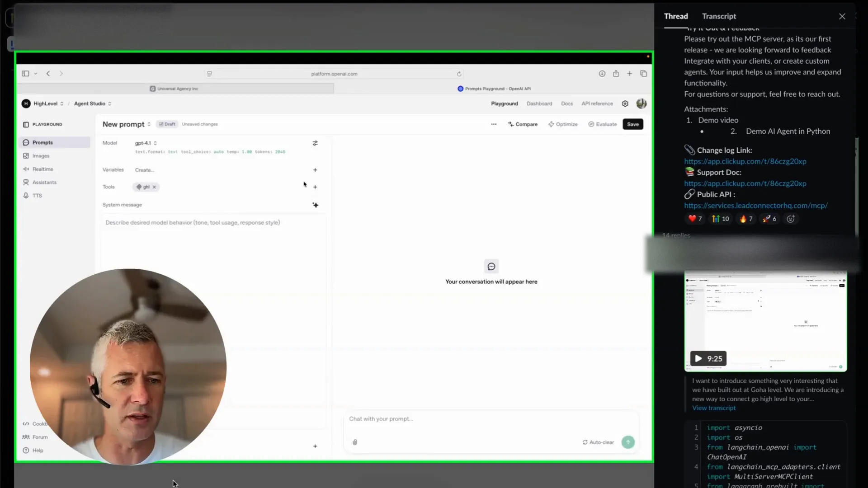Viewport: 868px width, 488px height.
Task: Open the Realtime sidebar section
Action: (54, 169)
